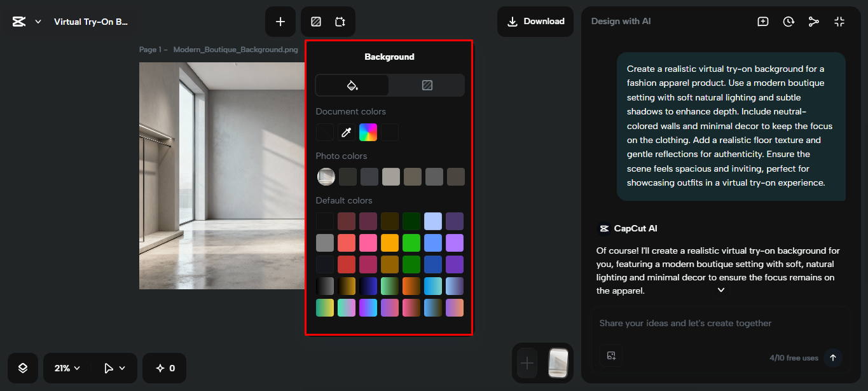Select the Background fill icon in toolbar
The height and width of the screenshot is (391, 868).
click(315, 21)
